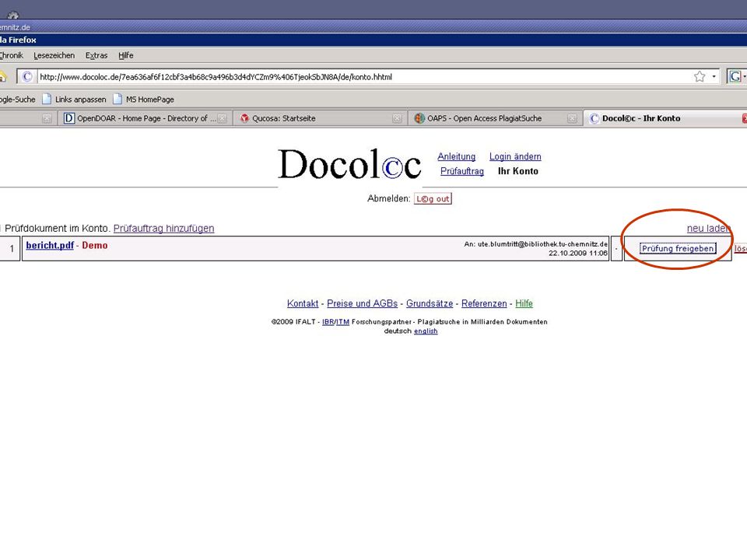This screenshot has height=560, width=747.
Task: Click the Prüfung freigeben button
Action: pyautogui.click(x=678, y=249)
